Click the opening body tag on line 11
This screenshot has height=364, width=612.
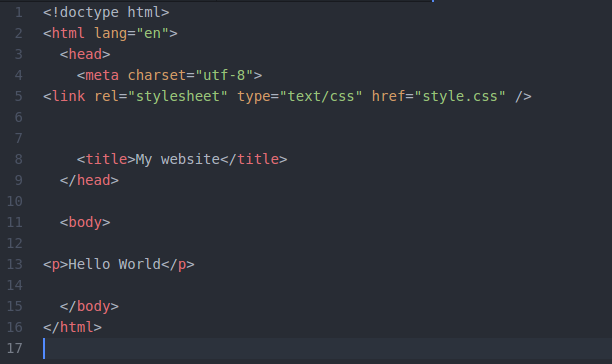85,222
